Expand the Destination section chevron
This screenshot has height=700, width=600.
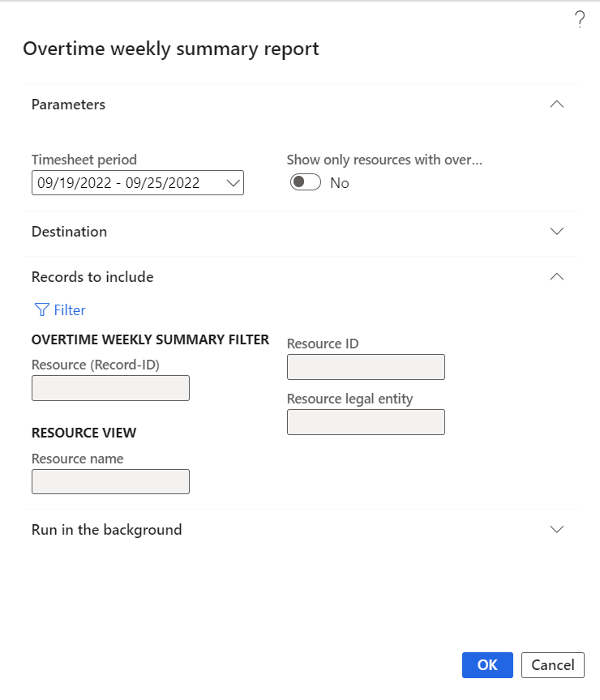[x=556, y=232]
